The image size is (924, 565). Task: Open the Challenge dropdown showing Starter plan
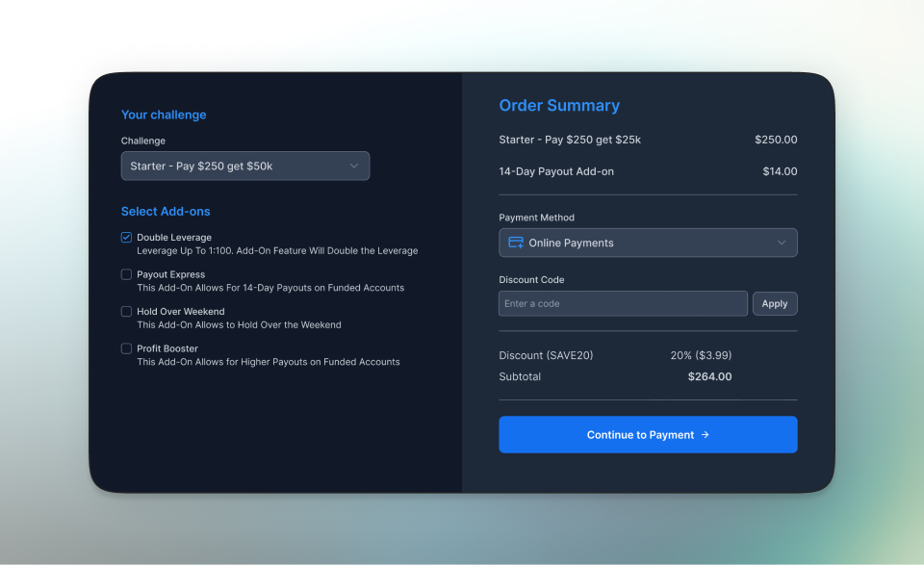click(x=244, y=166)
